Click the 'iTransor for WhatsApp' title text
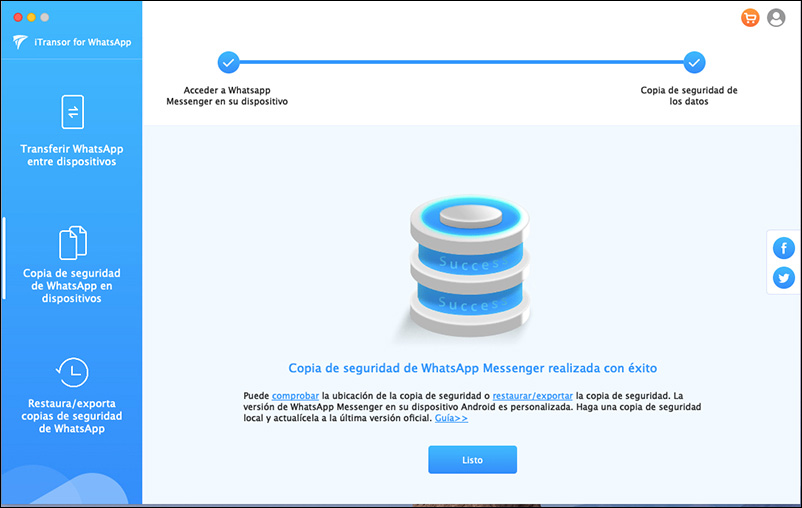 [83, 42]
